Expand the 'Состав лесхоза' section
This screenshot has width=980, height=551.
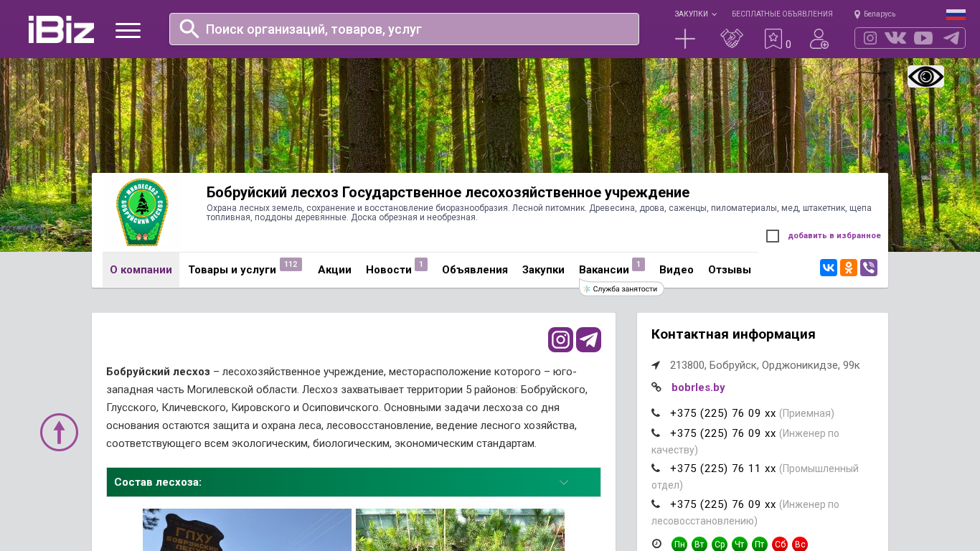(354, 482)
